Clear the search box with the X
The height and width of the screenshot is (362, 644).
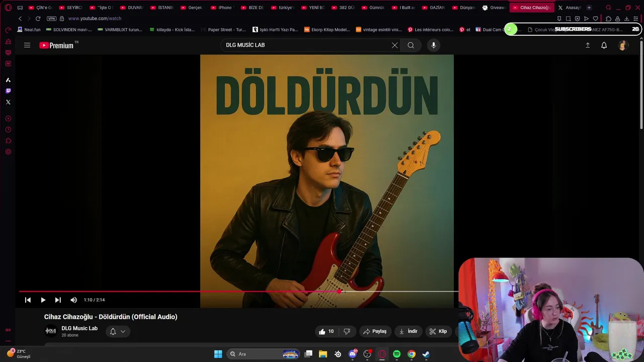point(394,45)
